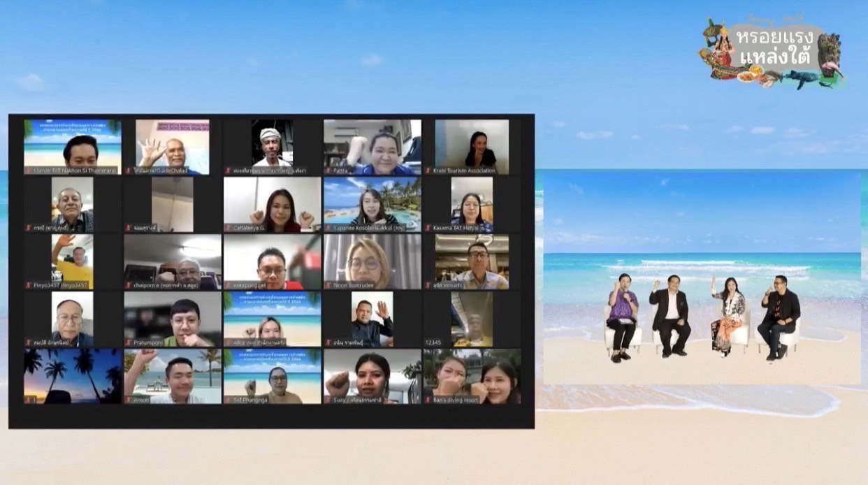
Task: Click the studio panel video of four seated hosts
Action: click(x=702, y=278)
